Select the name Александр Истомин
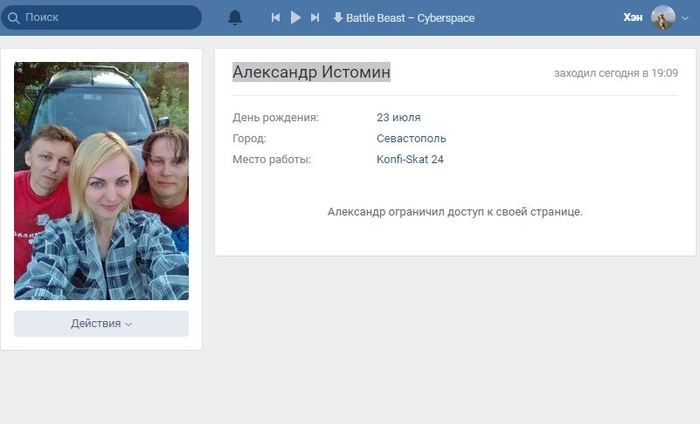700x424 pixels. (311, 72)
